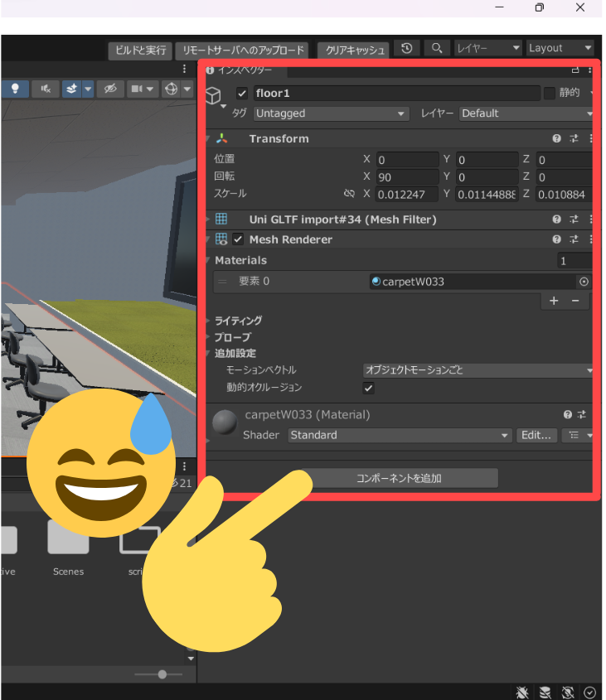Open the undo history clock icon

407,49
